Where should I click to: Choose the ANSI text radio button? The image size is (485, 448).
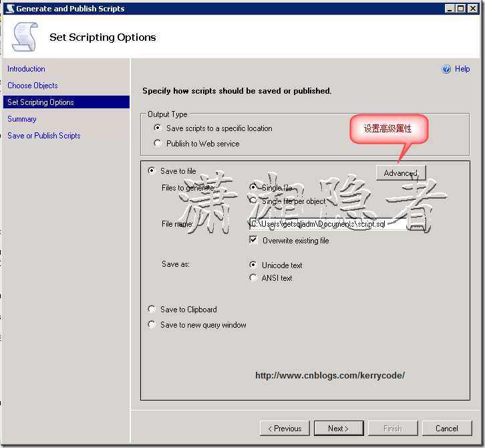pos(253,277)
